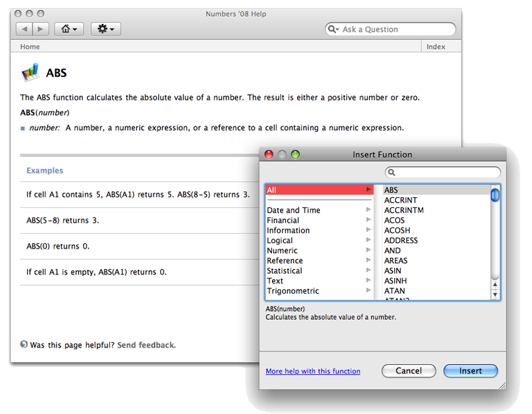Viewport: 532px width, 414px height.
Task: Select the All category in Insert Function
Action: (x=319, y=190)
